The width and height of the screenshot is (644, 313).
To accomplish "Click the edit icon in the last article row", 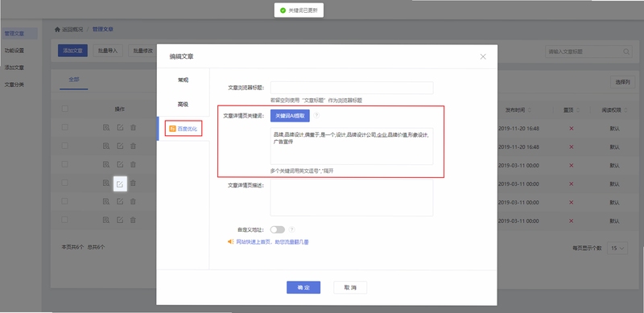I will [120, 220].
